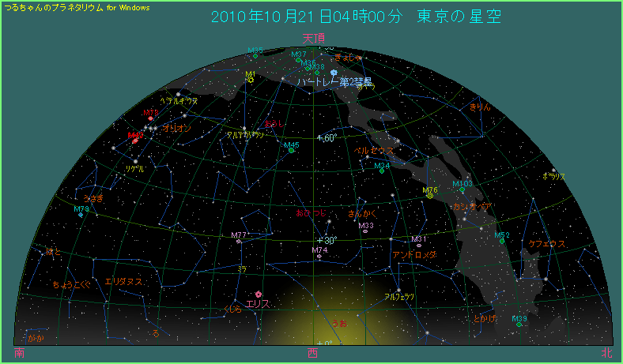Click the M45 Pleiades cluster marker
The width and height of the screenshot is (623, 364).
(x=292, y=150)
